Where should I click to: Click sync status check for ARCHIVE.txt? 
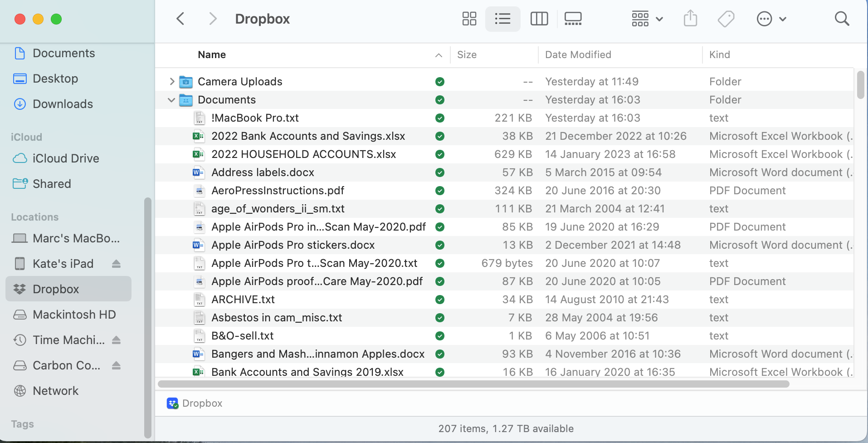439,300
